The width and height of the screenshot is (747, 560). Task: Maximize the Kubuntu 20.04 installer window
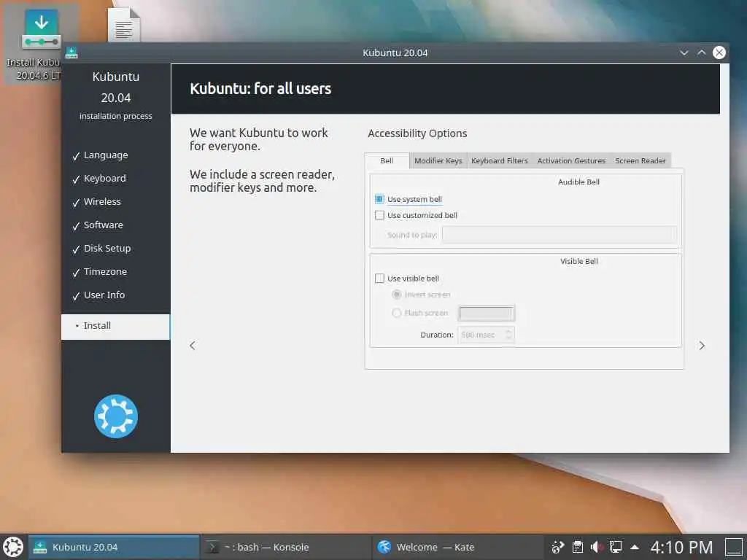[x=702, y=52]
